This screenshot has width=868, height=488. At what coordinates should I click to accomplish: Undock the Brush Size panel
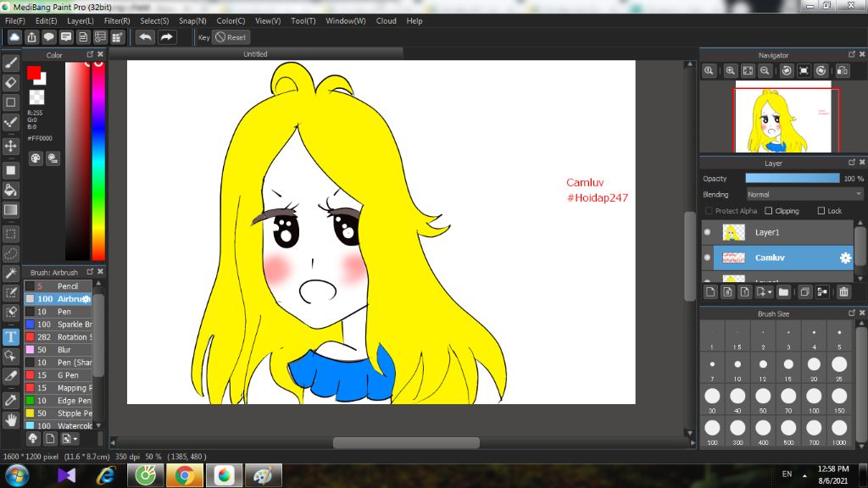[x=852, y=313]
